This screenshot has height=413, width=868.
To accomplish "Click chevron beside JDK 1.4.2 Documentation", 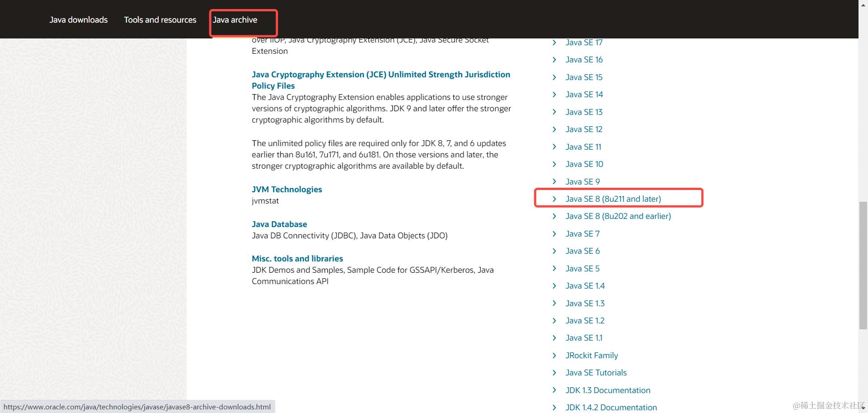I will [x=554, y=408].
